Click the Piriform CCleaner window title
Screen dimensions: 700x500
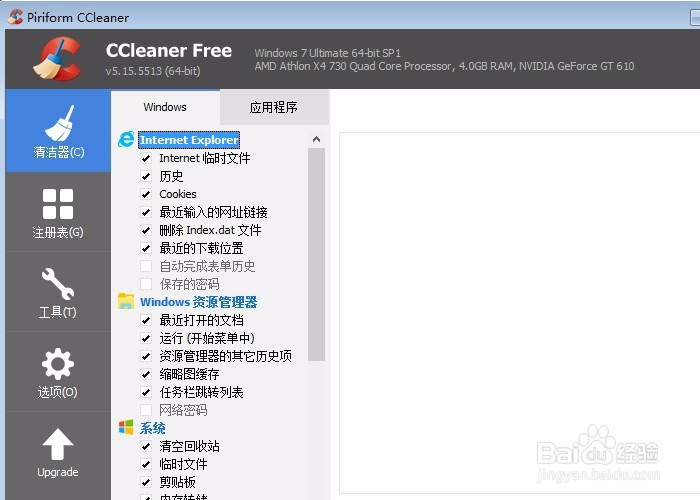click(x=78, y=17)
